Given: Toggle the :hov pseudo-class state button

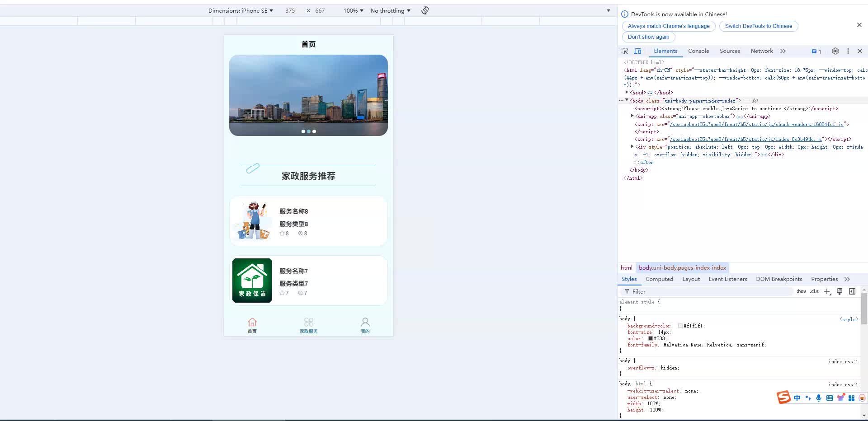Looking at the screenshot, I should (801, 291).
